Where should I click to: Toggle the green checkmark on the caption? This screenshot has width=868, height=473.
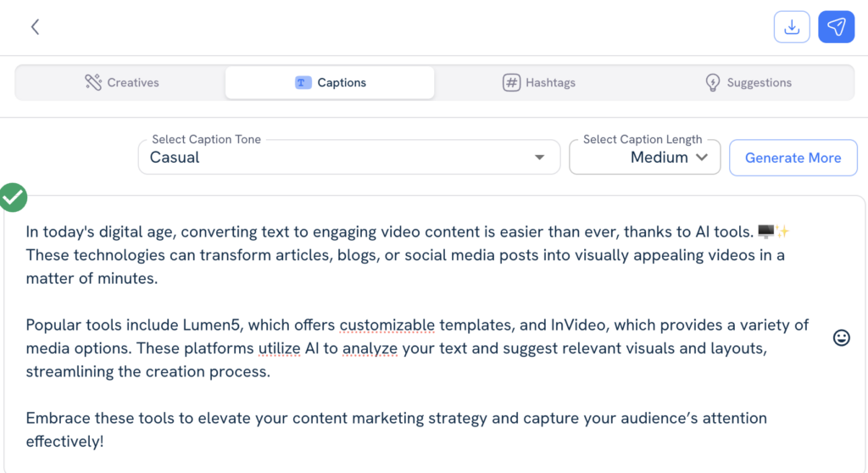click(x=13, y=198)
